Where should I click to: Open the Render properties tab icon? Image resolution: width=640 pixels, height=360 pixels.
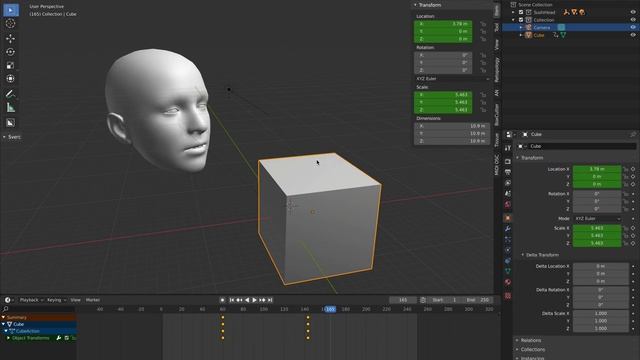[x=508, y=162]
